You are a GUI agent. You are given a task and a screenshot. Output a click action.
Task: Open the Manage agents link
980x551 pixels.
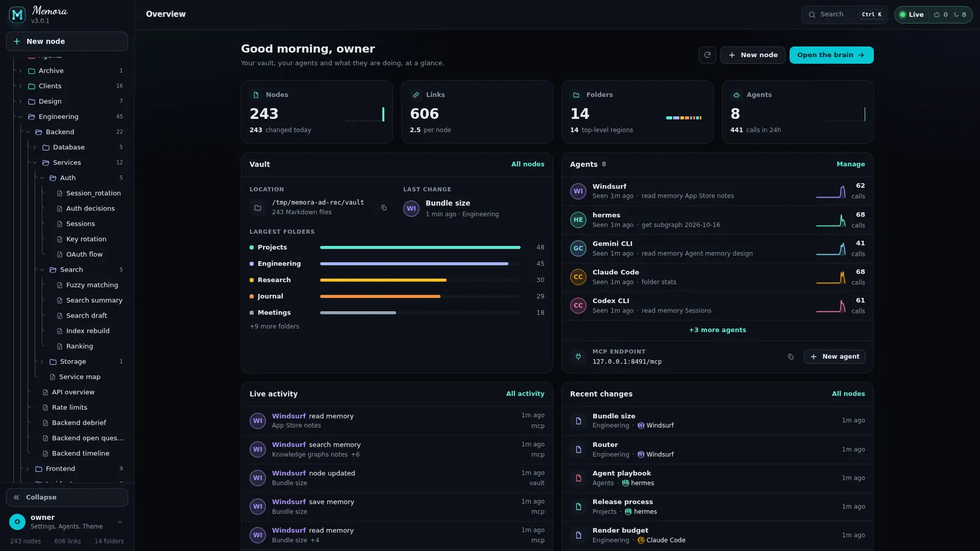click(851, 164)
